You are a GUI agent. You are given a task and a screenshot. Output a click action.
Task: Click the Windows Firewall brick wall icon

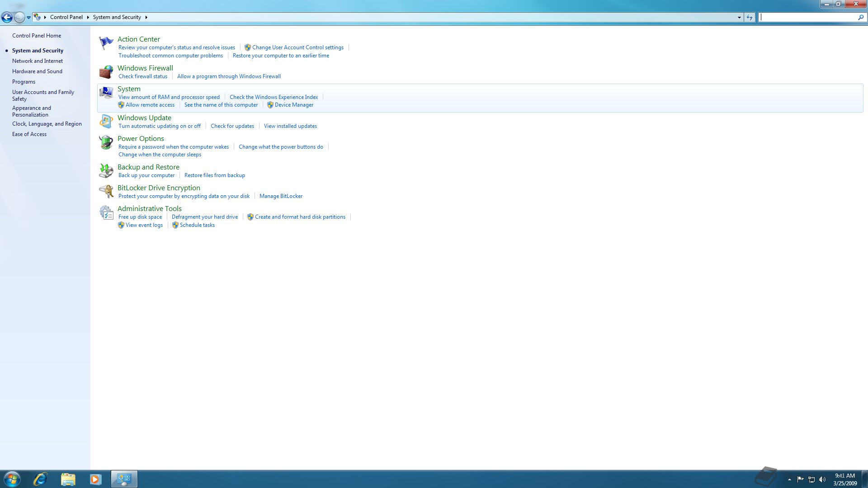[106, 72]
